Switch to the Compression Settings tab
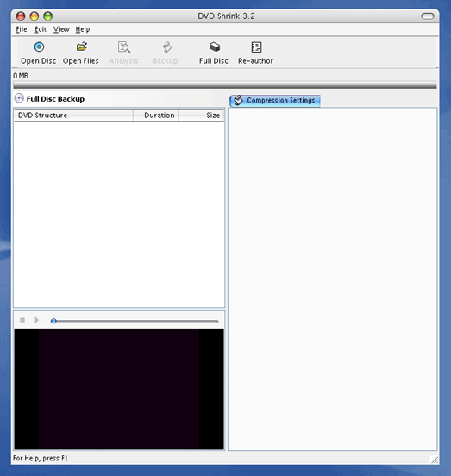The height and width of the screenshot is (476, 451). pyautogui.click(x=275, y=101)
